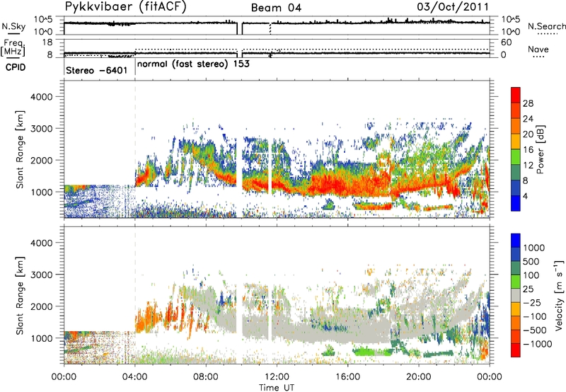Click the 'Stereo -6401' CPID text

coord(96,70)
